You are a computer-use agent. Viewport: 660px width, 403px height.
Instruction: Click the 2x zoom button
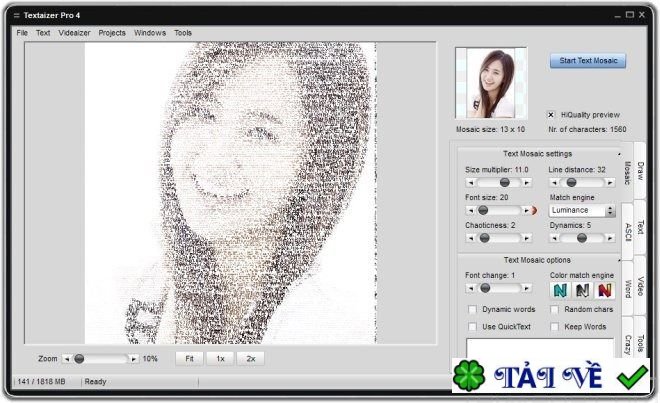251,359
